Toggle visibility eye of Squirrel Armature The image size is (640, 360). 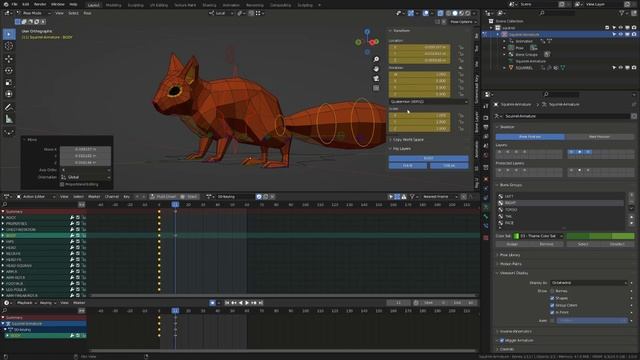[620, 35]
